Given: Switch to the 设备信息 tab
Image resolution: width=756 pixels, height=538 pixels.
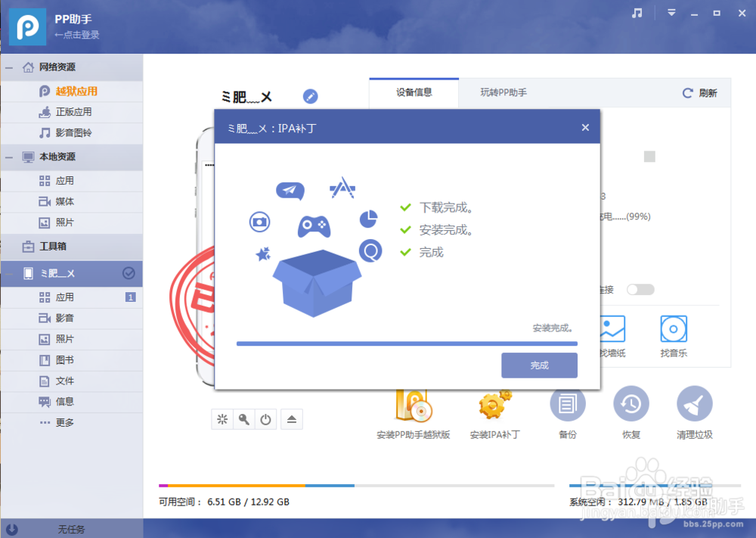Looking at the screenshot, I should pyautogui.click(x=414, y=92).
